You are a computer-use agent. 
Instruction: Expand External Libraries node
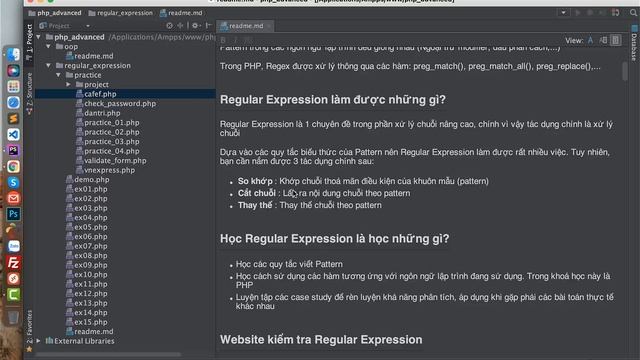(x=39, y=341)
